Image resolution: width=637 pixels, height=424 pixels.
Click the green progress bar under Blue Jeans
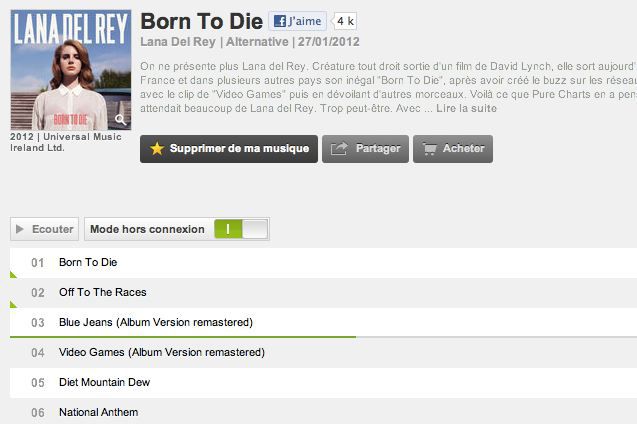[182, 337]
